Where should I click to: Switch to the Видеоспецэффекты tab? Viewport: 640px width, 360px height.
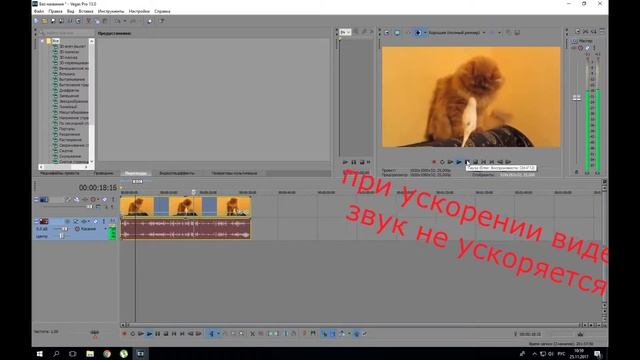tap(177, 173)
